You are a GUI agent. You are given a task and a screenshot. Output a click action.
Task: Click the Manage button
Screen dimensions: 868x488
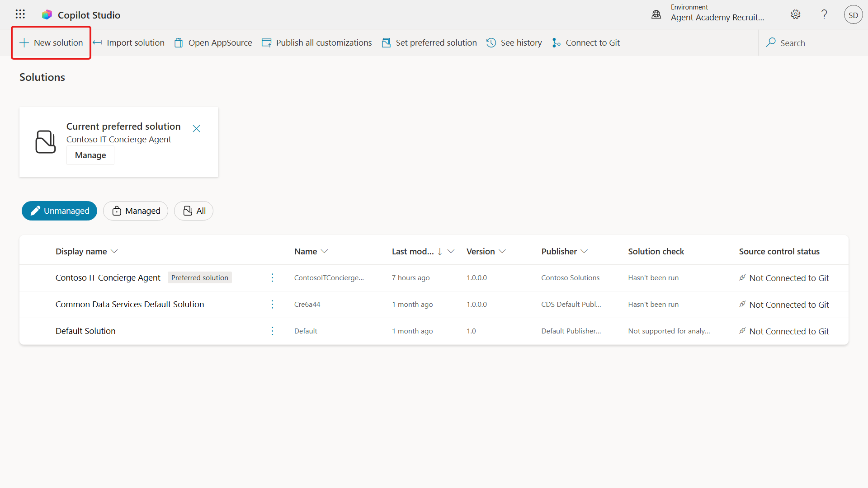point(90,155)
